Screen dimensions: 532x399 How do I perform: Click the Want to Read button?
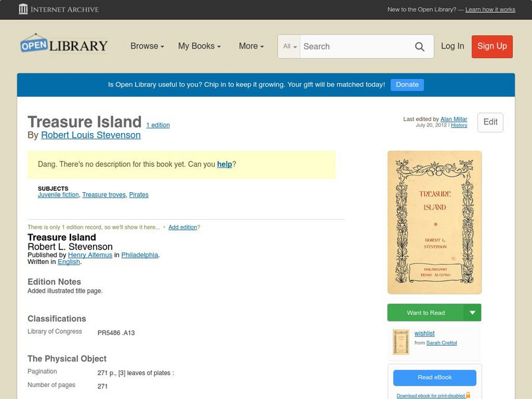(x=426, y=313)
